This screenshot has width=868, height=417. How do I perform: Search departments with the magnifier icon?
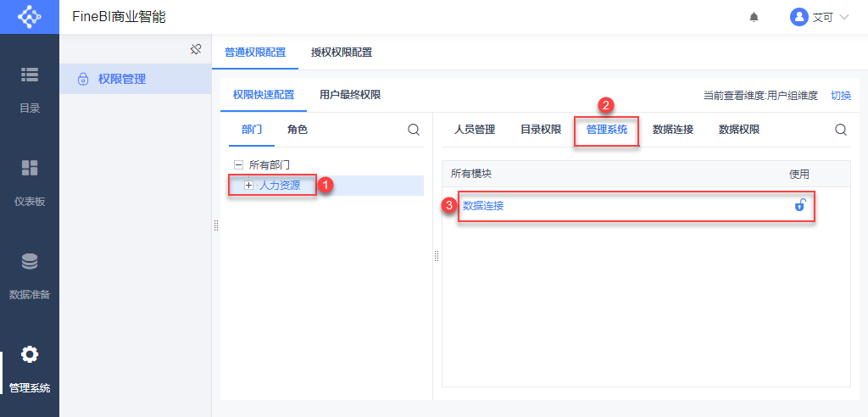414,130
